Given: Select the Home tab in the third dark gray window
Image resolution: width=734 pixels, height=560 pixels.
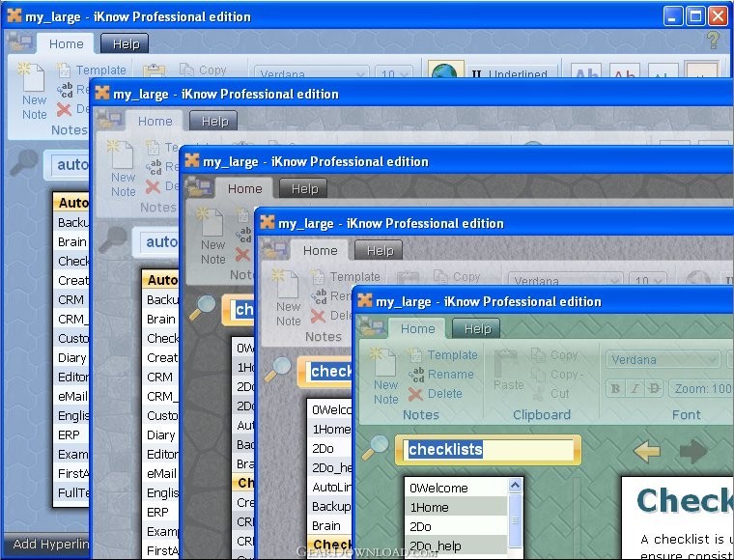Looking at the screenshot, I should pyautogui.click(x=244, y=189).
